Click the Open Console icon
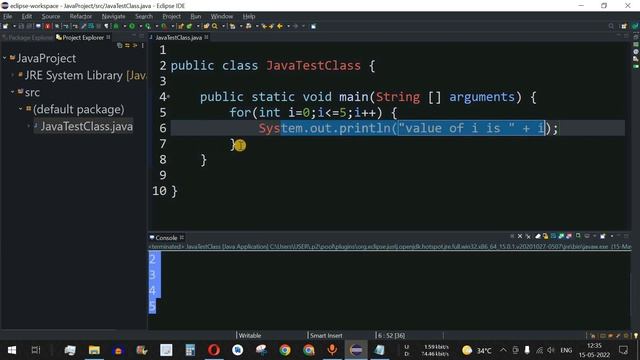 point(602,236)
